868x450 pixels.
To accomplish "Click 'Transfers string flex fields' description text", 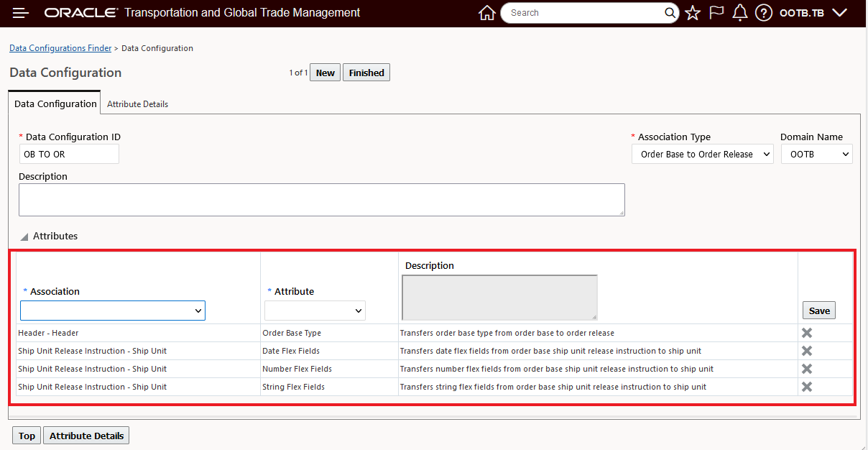I will coord(553,387).
